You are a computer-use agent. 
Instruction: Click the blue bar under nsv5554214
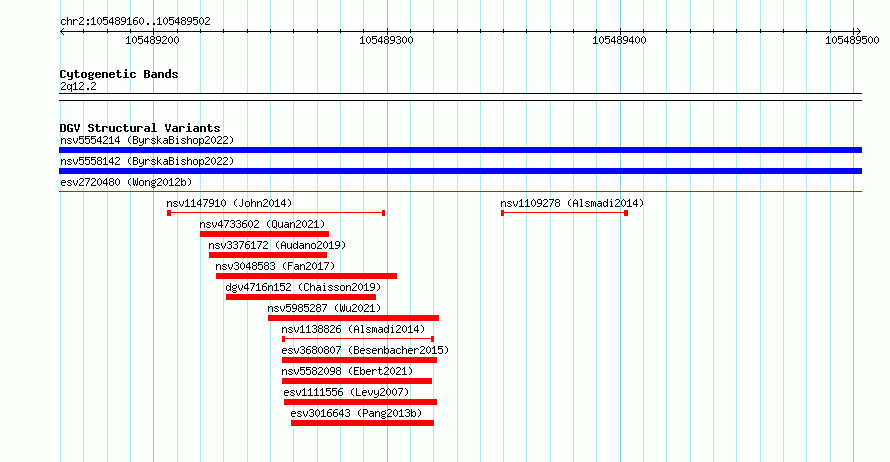(460, 150)
